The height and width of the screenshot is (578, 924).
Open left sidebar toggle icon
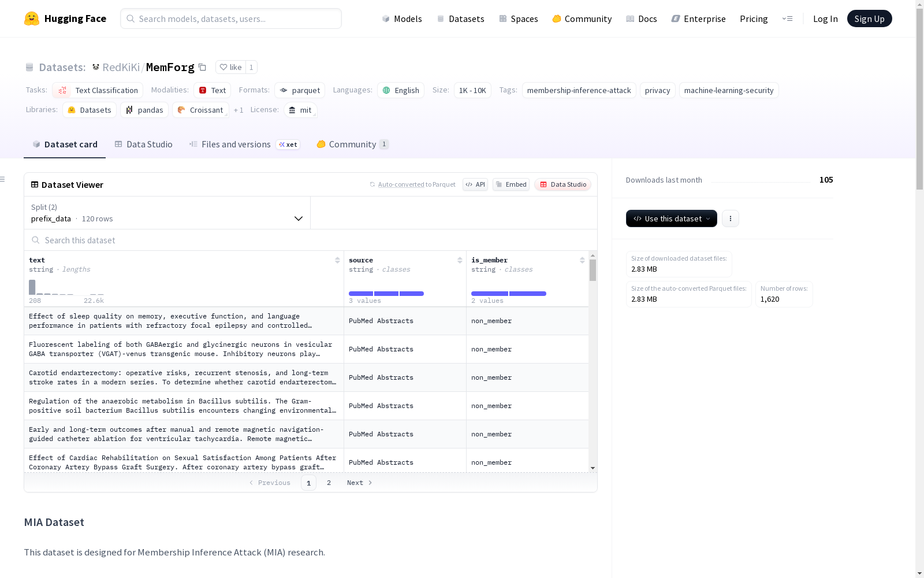[3, 179]
